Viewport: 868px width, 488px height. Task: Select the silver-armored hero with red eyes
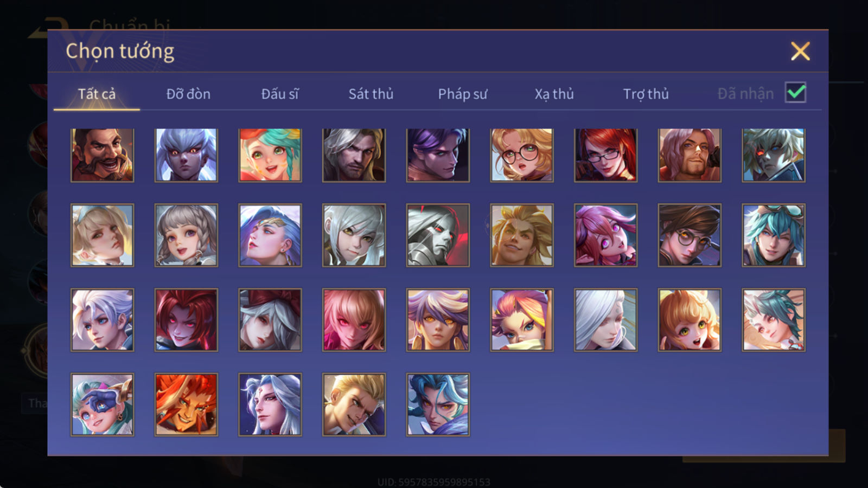[x=438, y=235]
